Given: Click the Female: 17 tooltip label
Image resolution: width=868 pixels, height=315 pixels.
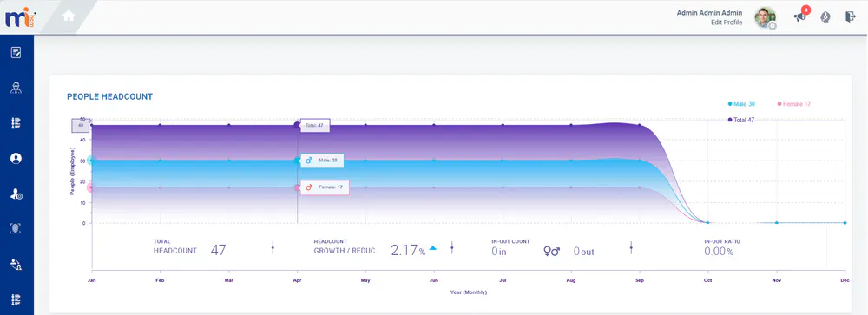Looking at the screenshot, I should 325,187.
